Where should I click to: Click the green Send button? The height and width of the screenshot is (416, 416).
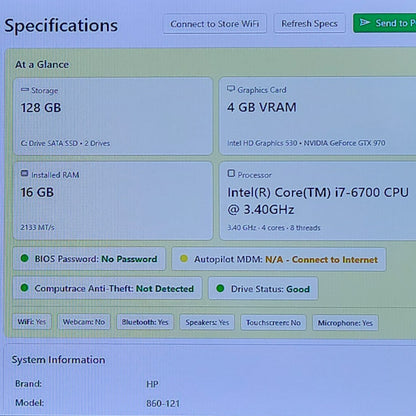(x=385, y=23)
